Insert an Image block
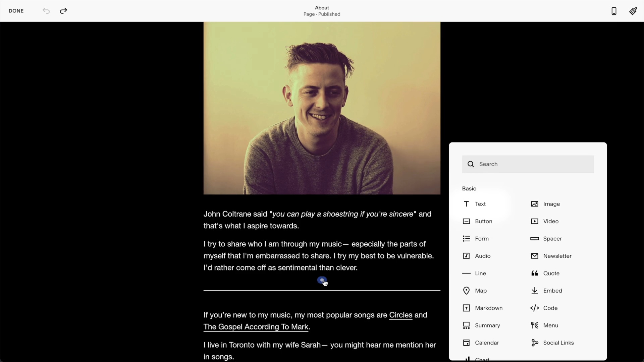This screenshot has width=644, height=362. click(x=551, y=204)
